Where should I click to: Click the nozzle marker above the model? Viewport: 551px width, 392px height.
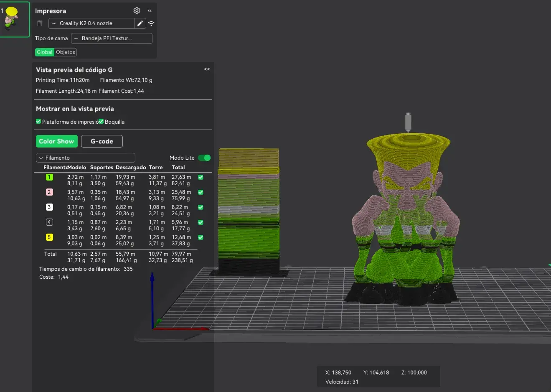coord(409,122)
